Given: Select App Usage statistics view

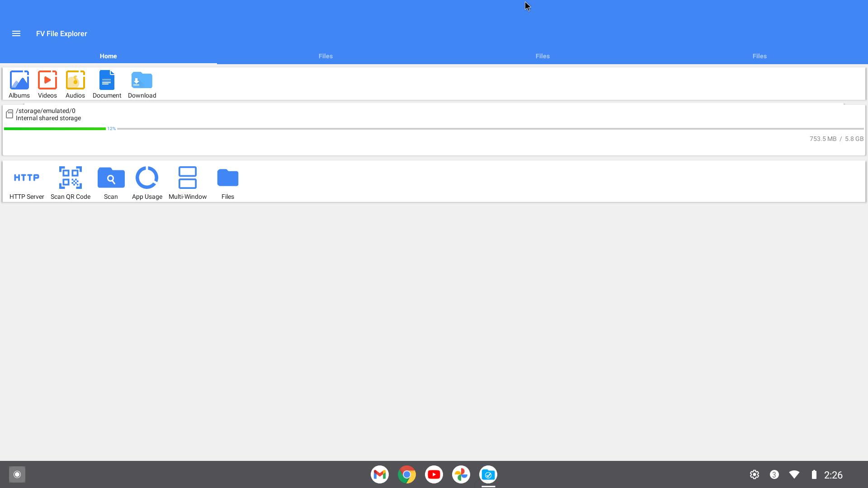Looking at the screenshot, I should (x=146, y=182).
